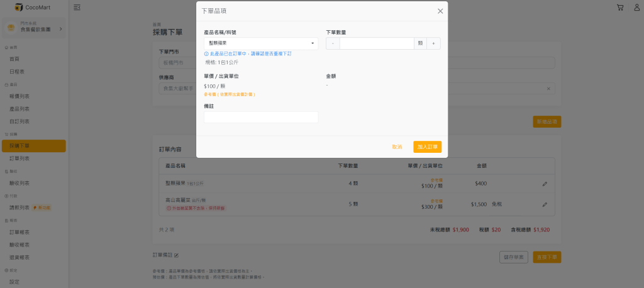This screenshot has width=644, height=288.
Task: Open 報價列表 in sidebar
Action: [19, 97]
